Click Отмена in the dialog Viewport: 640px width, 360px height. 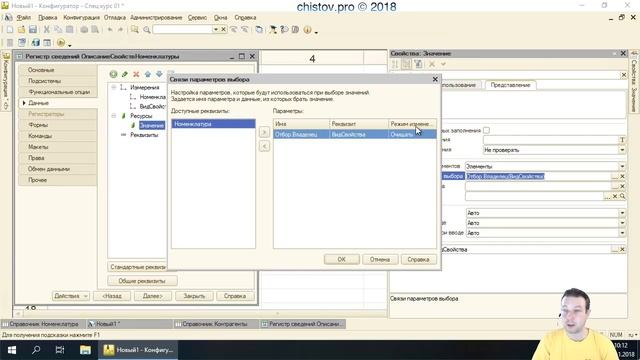coord(380,259)
